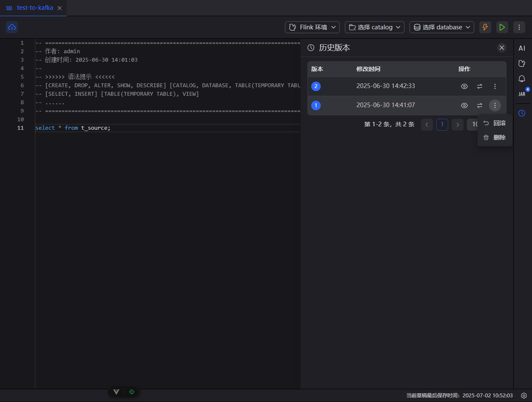The image size is (532, 402).
Task: Select 回滚 from the context menu
Action: (x=495, y=123)
